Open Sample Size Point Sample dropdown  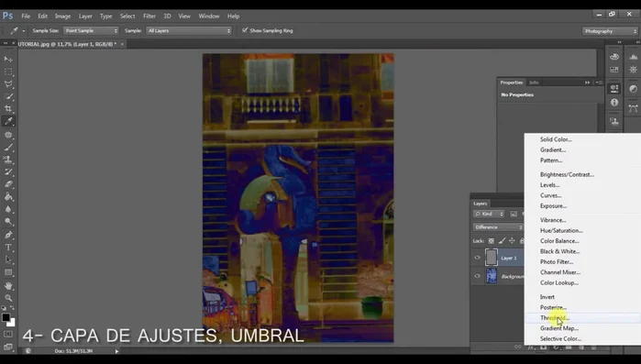[91, 30]
